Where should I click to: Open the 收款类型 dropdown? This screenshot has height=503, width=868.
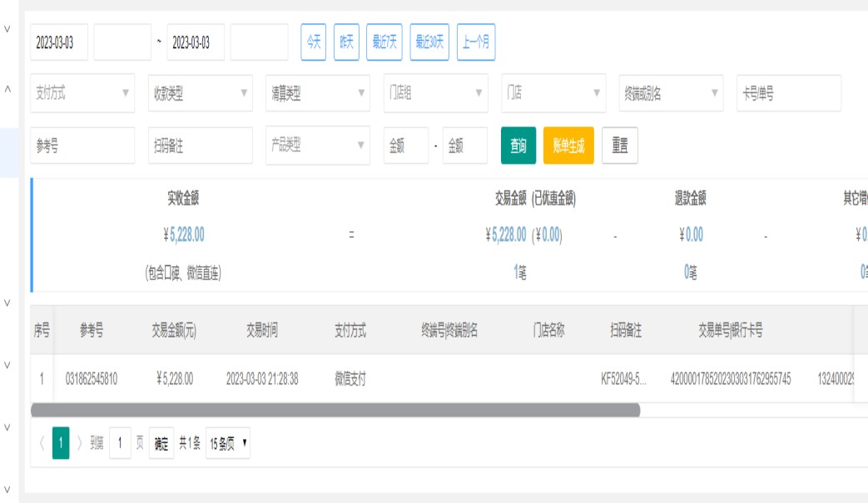pos(200,94)
